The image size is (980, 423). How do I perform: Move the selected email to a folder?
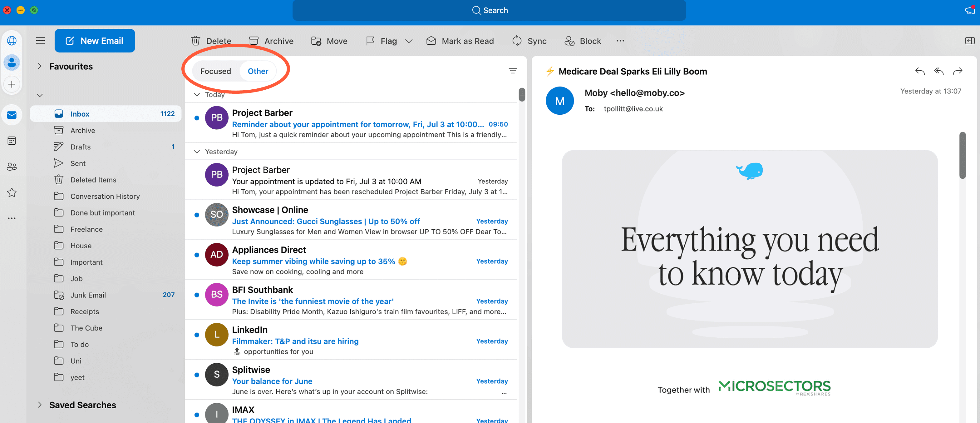click(x=329, y=41)
